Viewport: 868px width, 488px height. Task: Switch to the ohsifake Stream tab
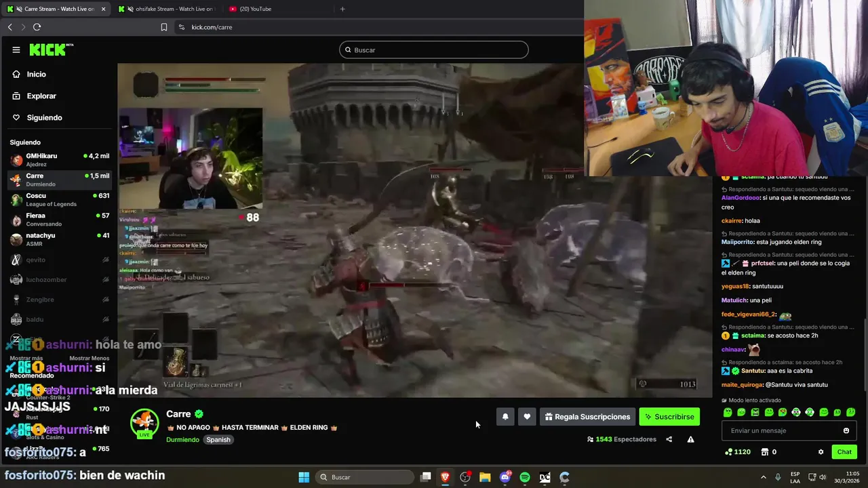[166, 9]
